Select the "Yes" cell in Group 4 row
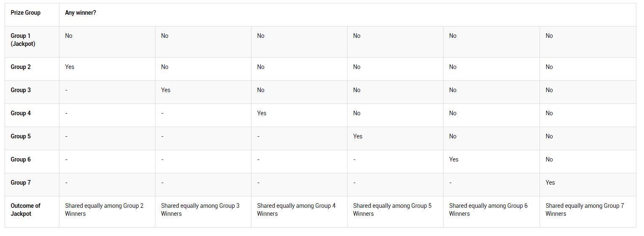Image resolution: width=644 pixels, height=236 pixels. (x=262, y=113)
